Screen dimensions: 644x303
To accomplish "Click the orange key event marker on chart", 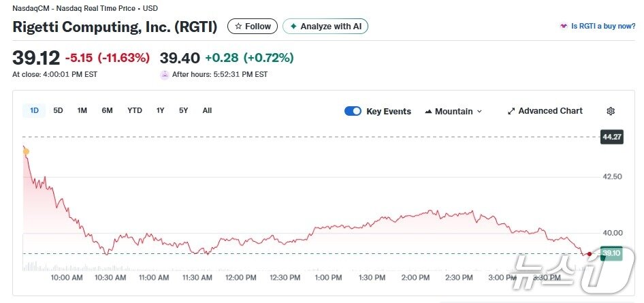I will coord(26,151).
